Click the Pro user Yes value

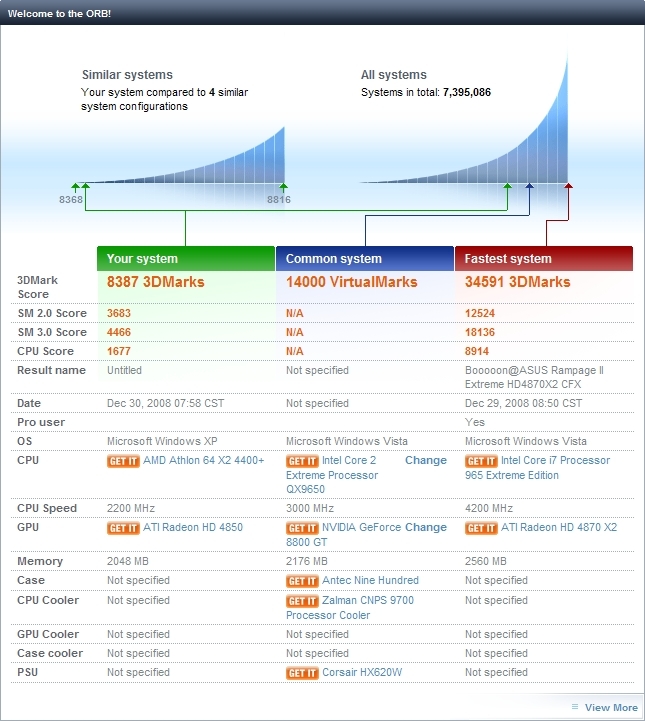click(474, 422)
